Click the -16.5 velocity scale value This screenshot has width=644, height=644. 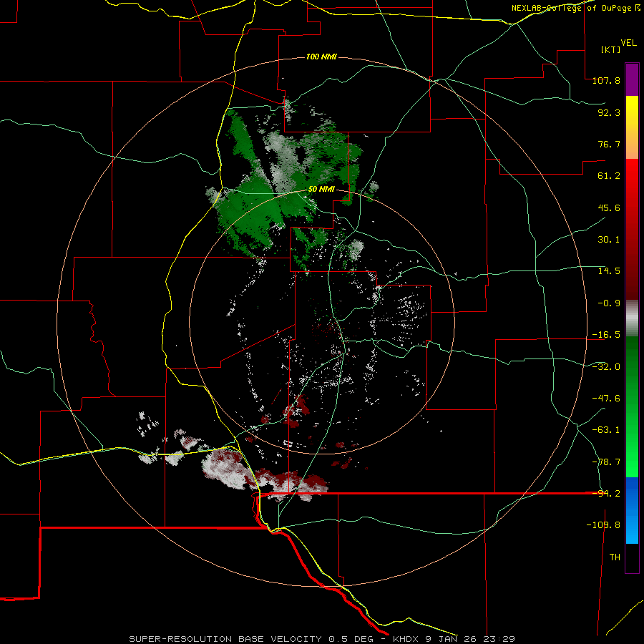[606, 335]
